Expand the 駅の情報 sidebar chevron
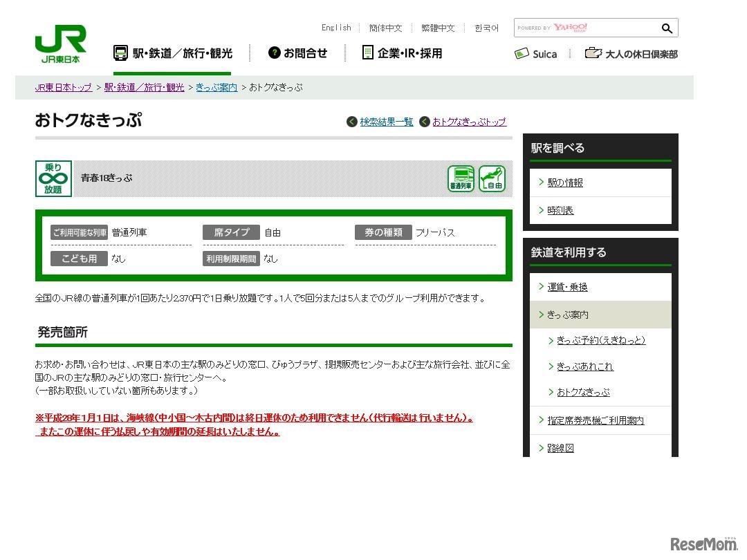This screenshot has height=560, width=747. (542, 182)
